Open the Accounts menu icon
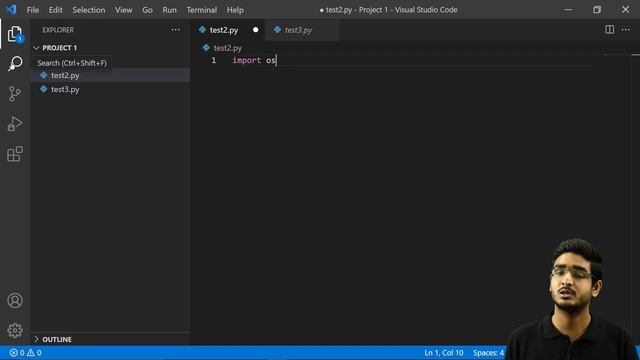640x360 pixels. 15,300
